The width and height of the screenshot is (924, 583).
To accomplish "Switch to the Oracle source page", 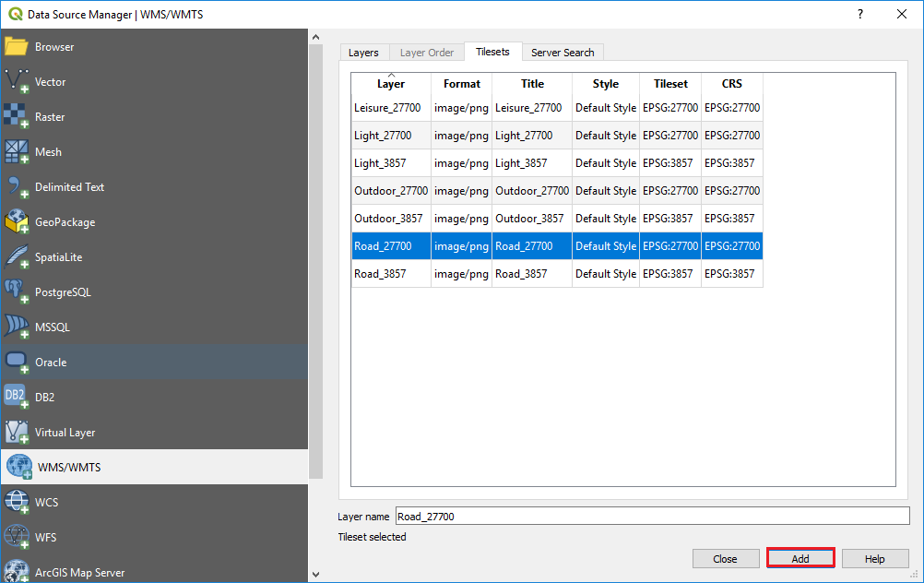I will [49, 362].
